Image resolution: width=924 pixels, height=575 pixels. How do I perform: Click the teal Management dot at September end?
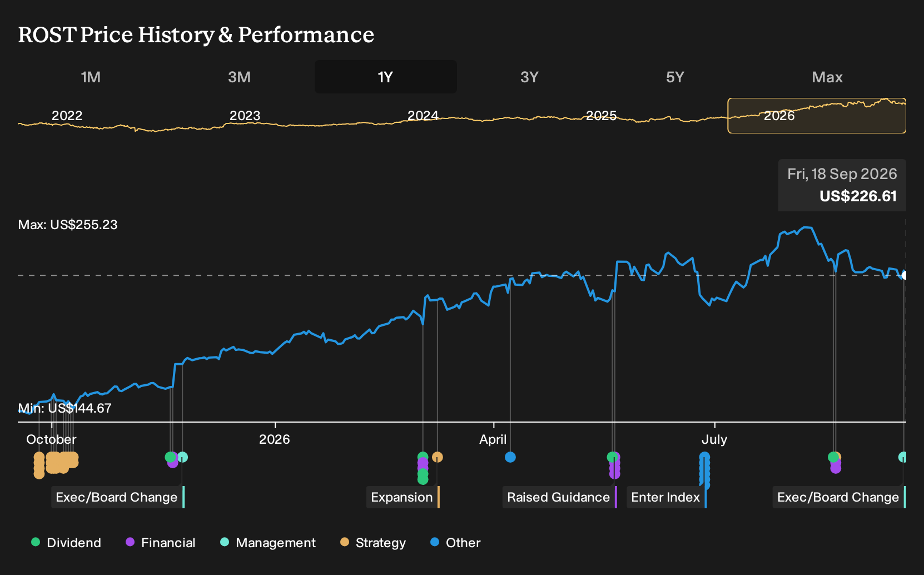[x=903, y=457]
